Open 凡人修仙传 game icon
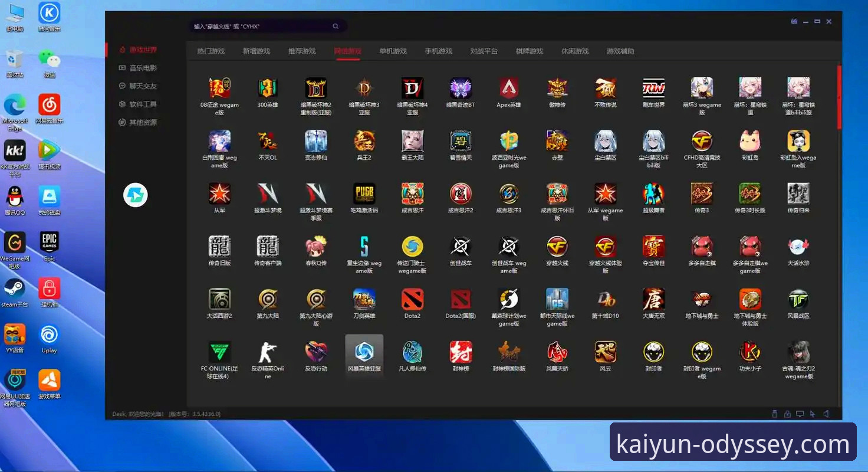 [412, 352]
